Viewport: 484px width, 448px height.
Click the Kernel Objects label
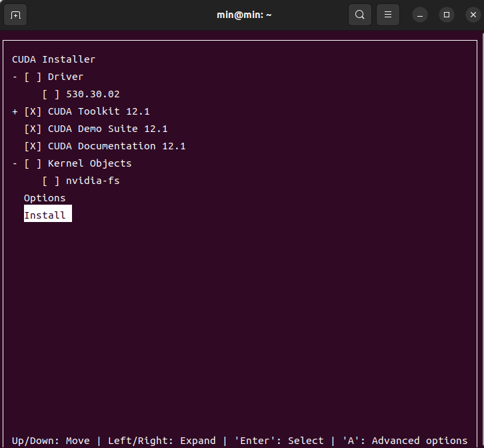89,163
